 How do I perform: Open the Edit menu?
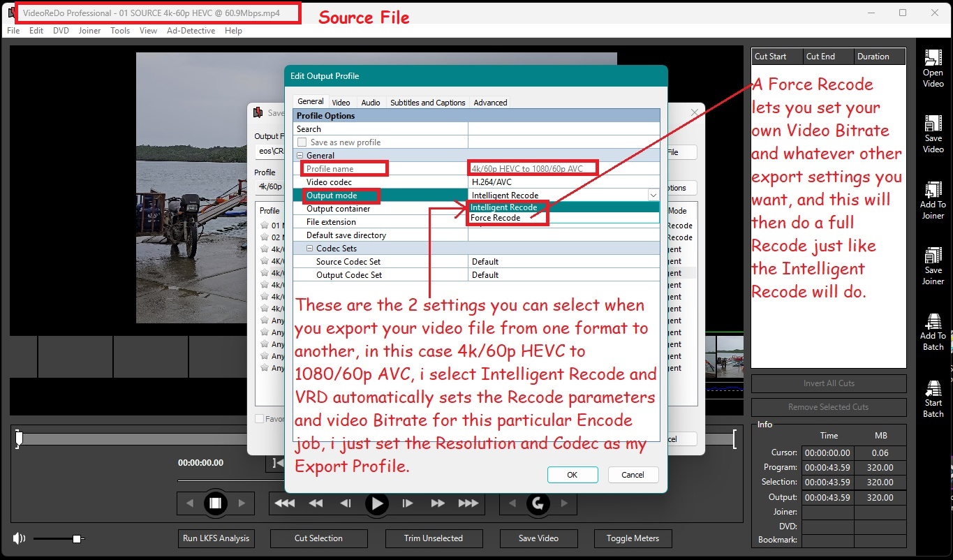point(36,31)
